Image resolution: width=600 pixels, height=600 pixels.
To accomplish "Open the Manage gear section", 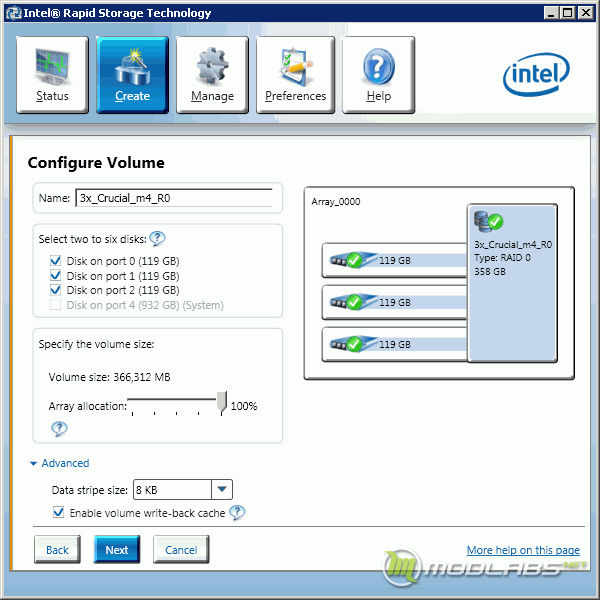I will tap(212, 75).
